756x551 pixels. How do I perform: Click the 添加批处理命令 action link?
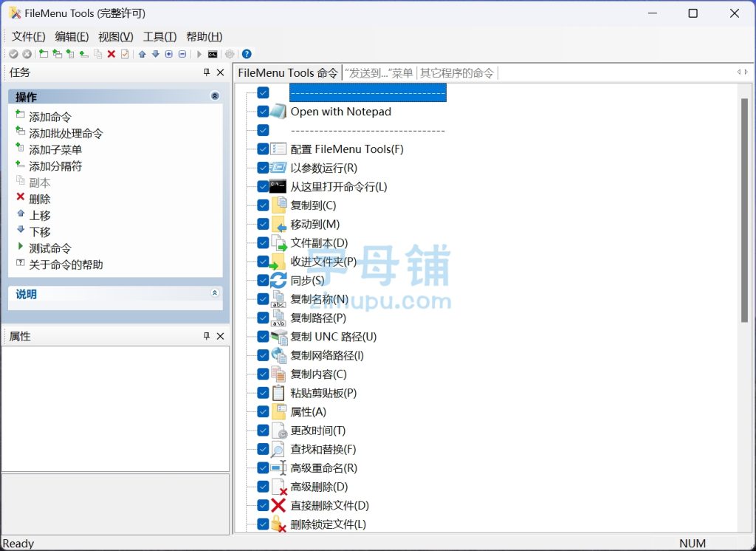point(66,133)
